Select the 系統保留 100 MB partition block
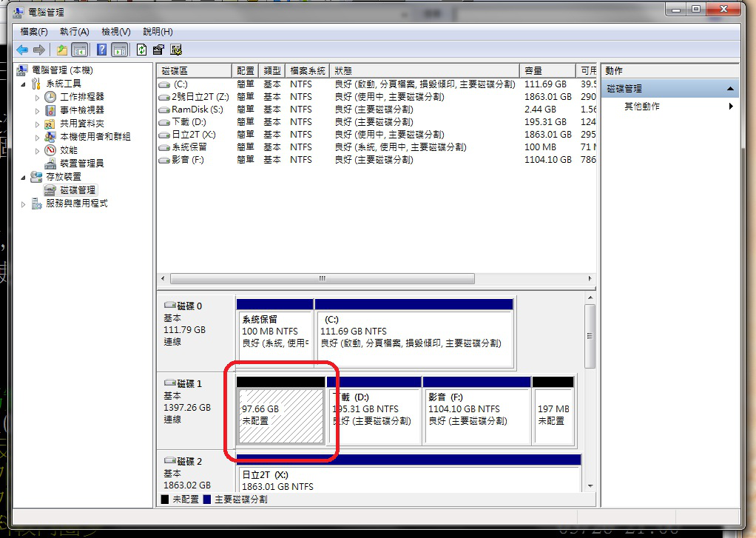 [x=275, y=333]
